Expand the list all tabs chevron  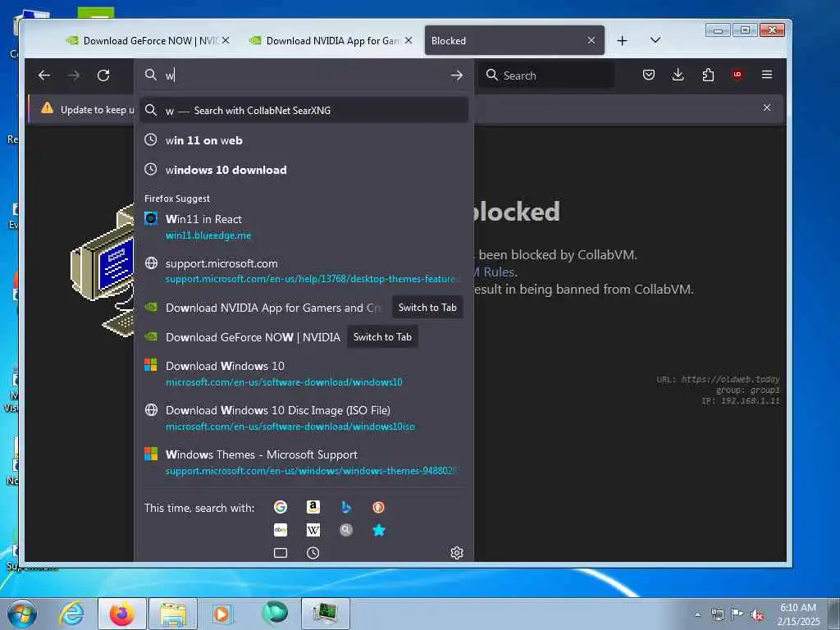tap(655, 40)
